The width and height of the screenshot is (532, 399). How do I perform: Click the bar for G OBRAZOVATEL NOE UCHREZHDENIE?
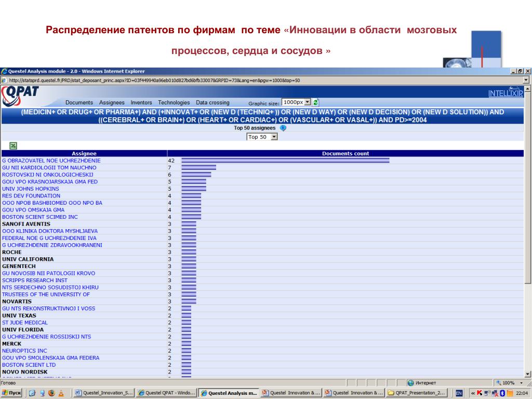(x=285, y=161)
